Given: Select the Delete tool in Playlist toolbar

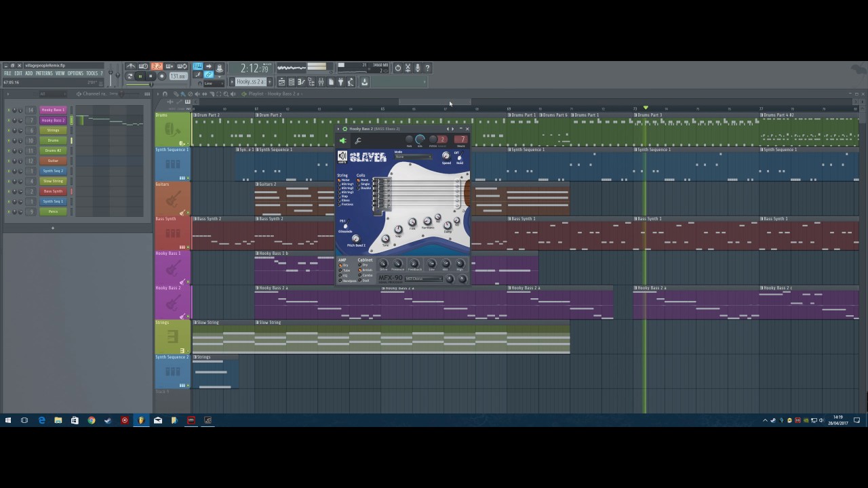Looking at the screenshot, I should point(191,94).
